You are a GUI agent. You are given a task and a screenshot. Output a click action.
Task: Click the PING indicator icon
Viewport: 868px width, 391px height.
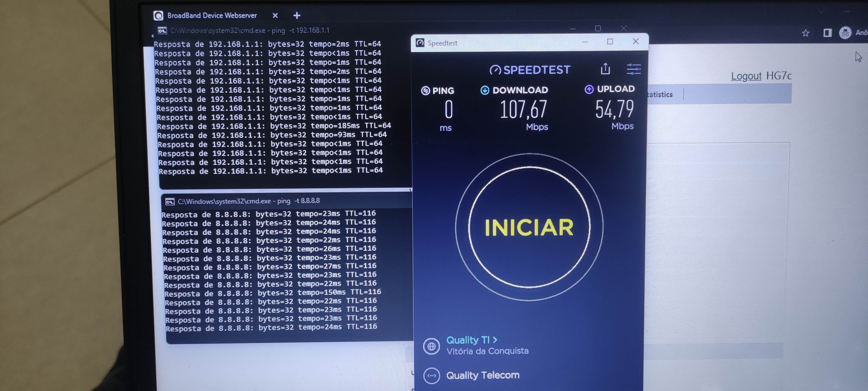pos(426,91)
